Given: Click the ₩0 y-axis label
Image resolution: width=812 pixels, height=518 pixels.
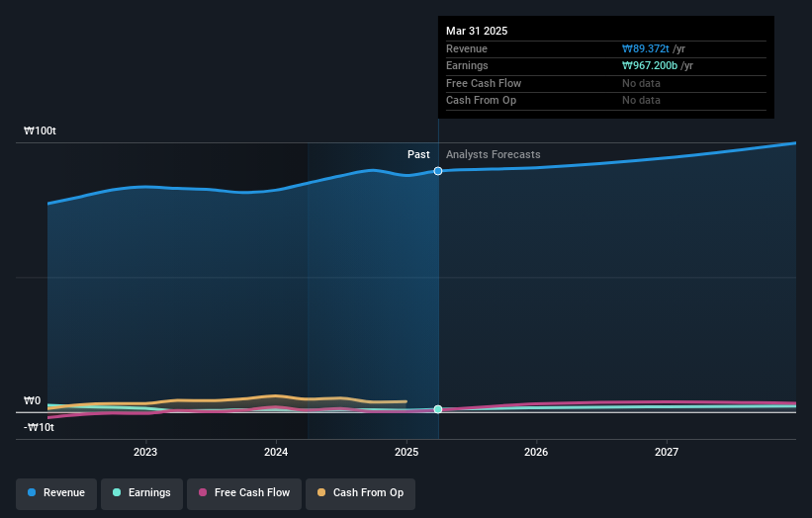Looking at the screenshot, I should pyautogui.click(x=32, y=401).
